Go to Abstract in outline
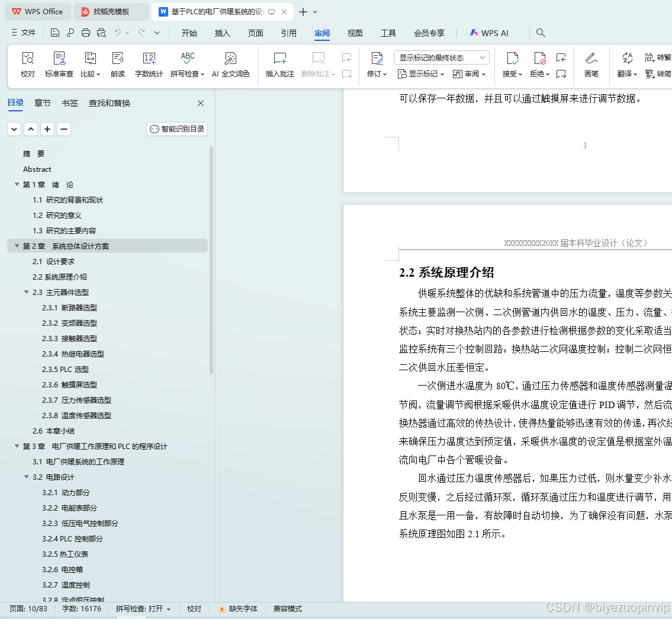 tap(37, 169)
